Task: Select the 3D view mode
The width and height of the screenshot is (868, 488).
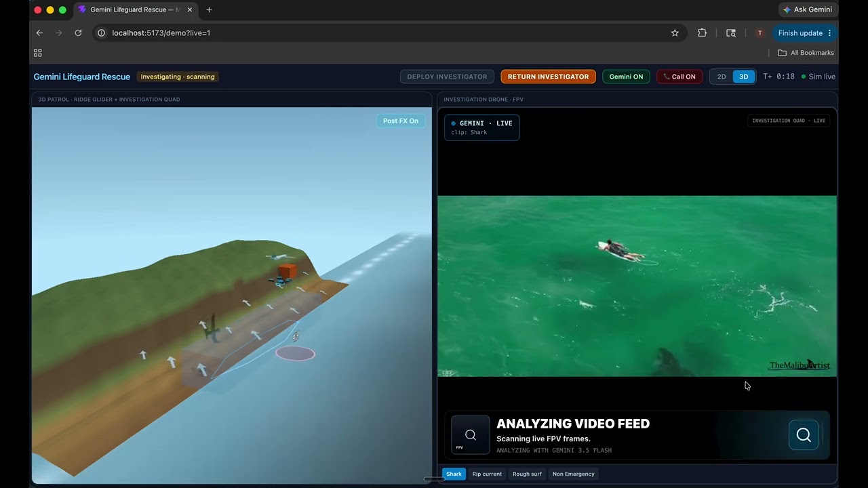Action: point(743,77)
